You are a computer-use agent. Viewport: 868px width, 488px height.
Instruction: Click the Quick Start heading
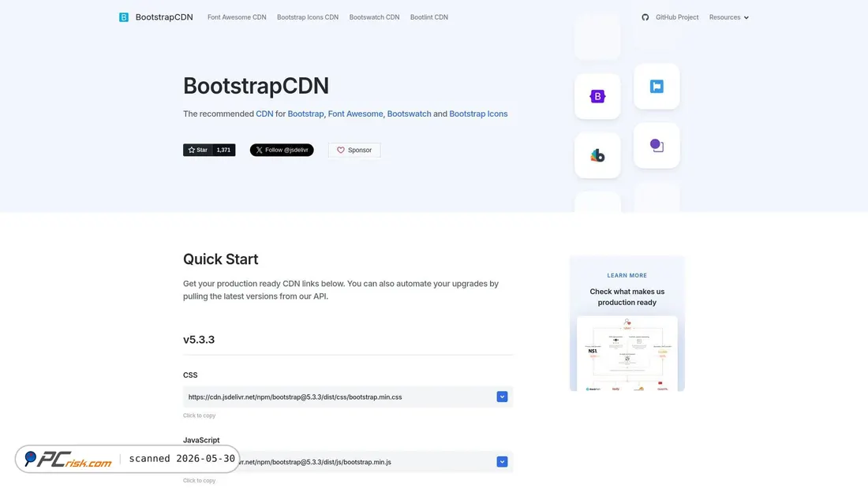(x=220, y=259)
